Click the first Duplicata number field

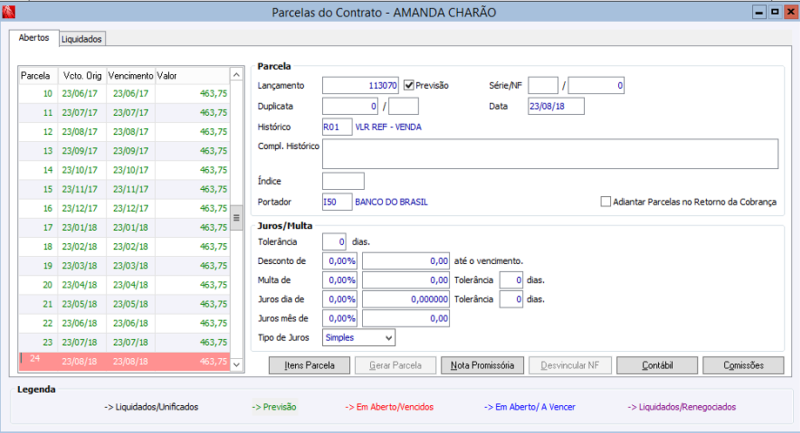click(350, 106)
